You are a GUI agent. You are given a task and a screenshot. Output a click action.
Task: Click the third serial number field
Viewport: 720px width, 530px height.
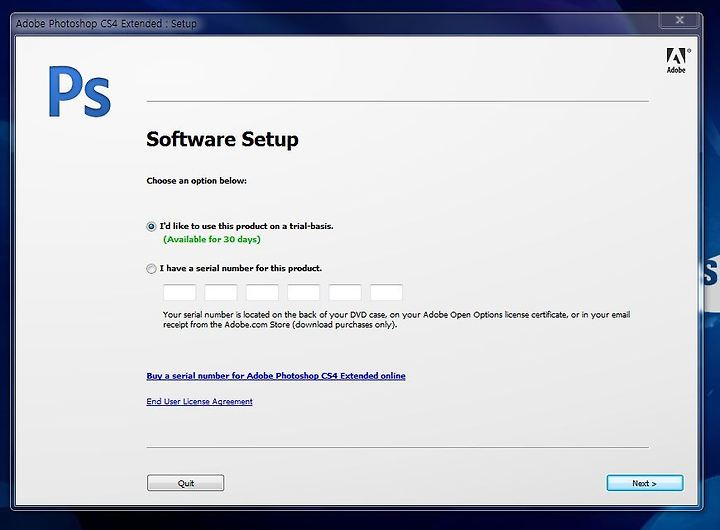[x=262, y=293]
